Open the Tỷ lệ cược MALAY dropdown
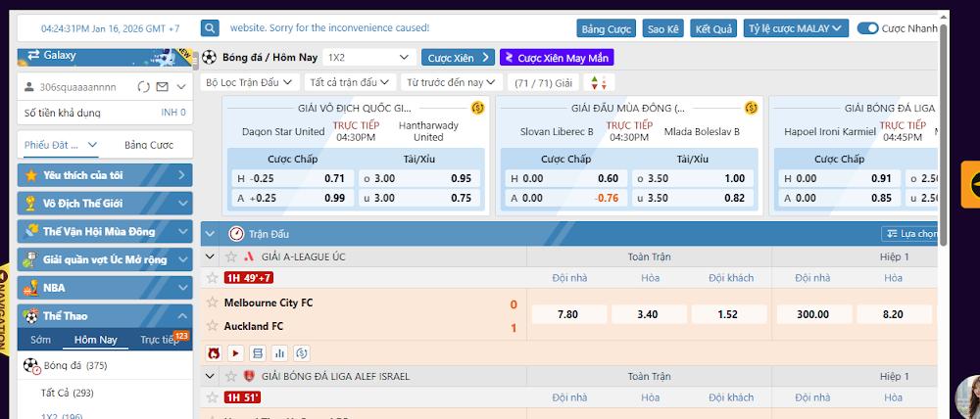 coord(795,28)
